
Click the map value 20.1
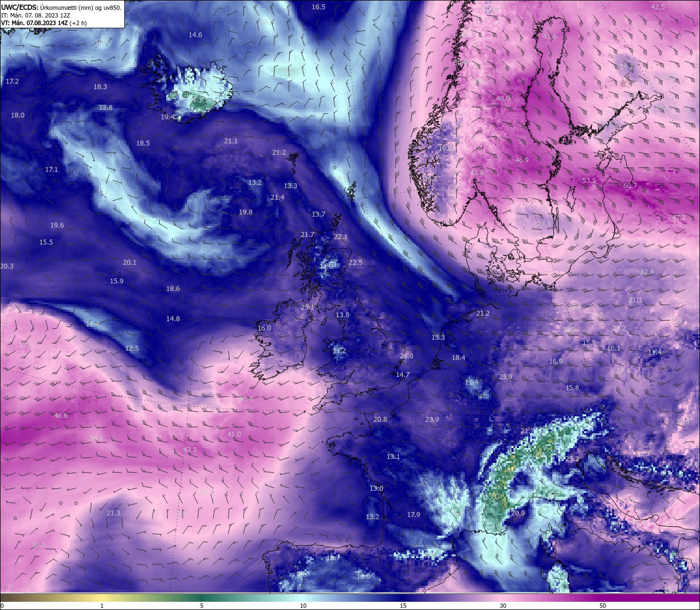tap(130, 263)
